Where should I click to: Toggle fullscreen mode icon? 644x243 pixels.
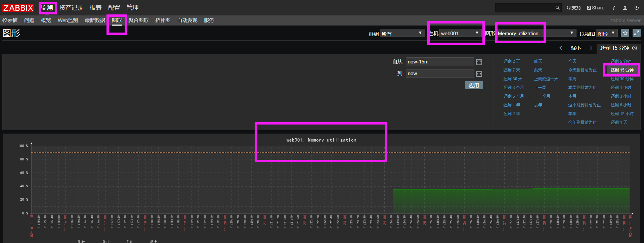coord(636,33)
